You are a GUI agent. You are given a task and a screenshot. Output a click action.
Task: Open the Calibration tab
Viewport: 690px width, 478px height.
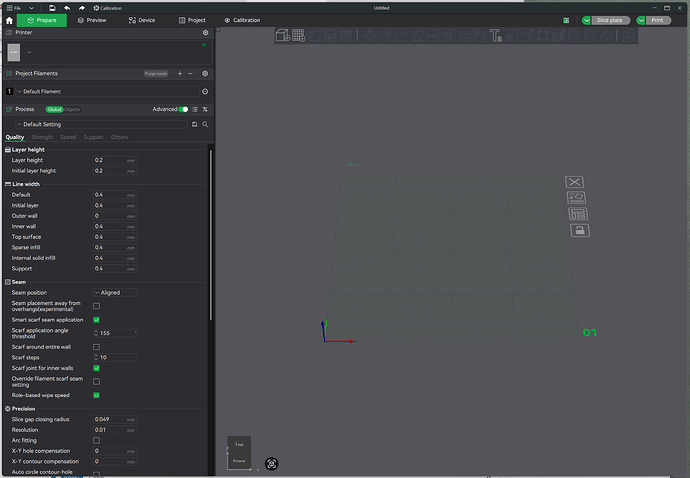[x=242, y=20]
